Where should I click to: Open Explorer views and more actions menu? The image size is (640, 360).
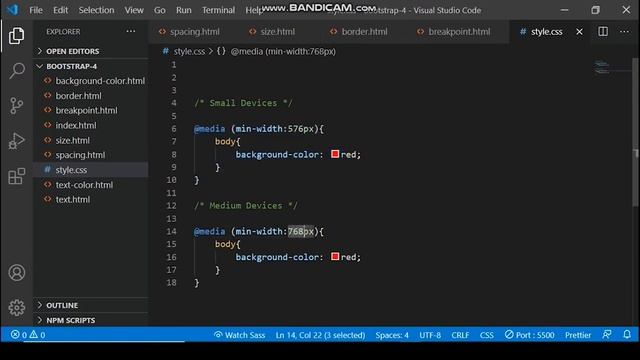tap(131, 31)
